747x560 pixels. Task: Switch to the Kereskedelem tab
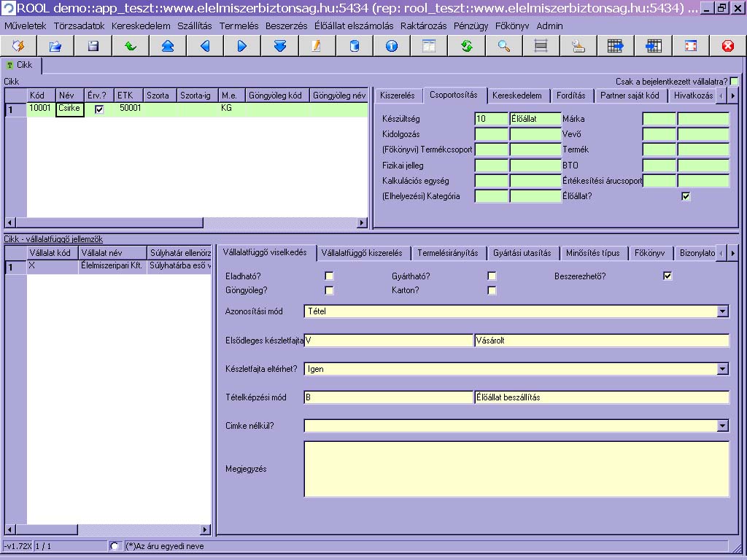tap(516, 96)
